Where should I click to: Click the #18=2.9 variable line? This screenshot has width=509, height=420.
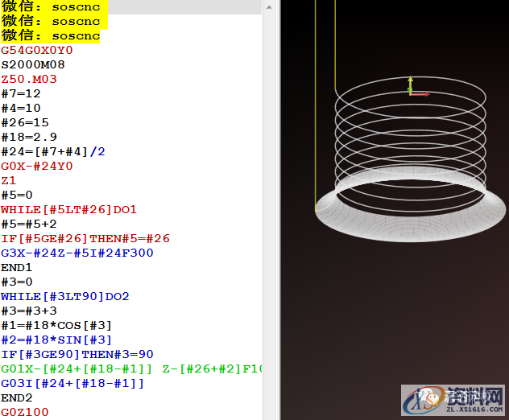pos(28,138)
